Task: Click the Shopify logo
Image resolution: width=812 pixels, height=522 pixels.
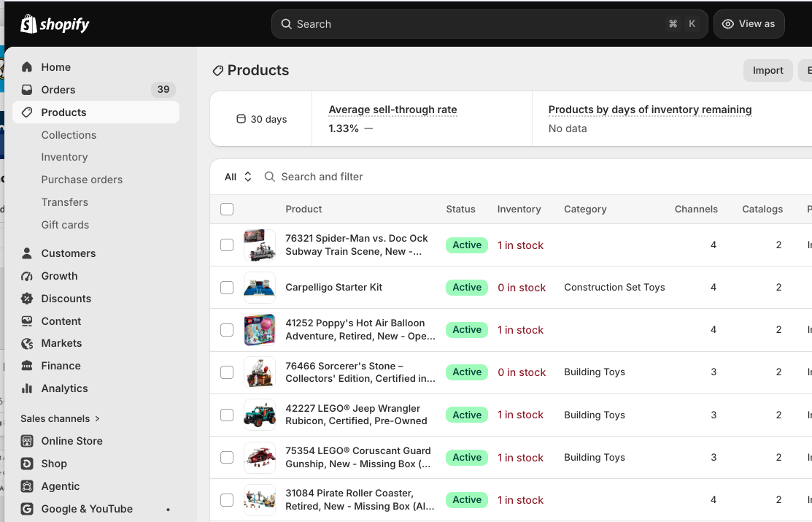Action: point(55,24)
